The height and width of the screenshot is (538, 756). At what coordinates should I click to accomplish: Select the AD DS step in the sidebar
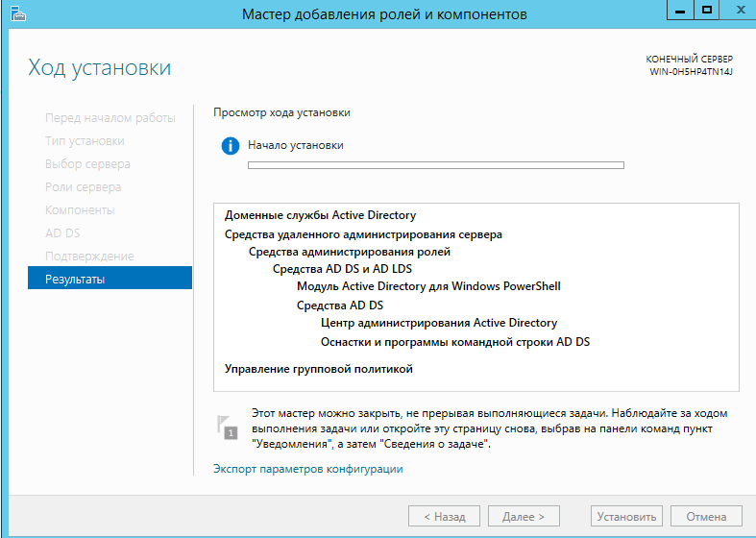62,233
